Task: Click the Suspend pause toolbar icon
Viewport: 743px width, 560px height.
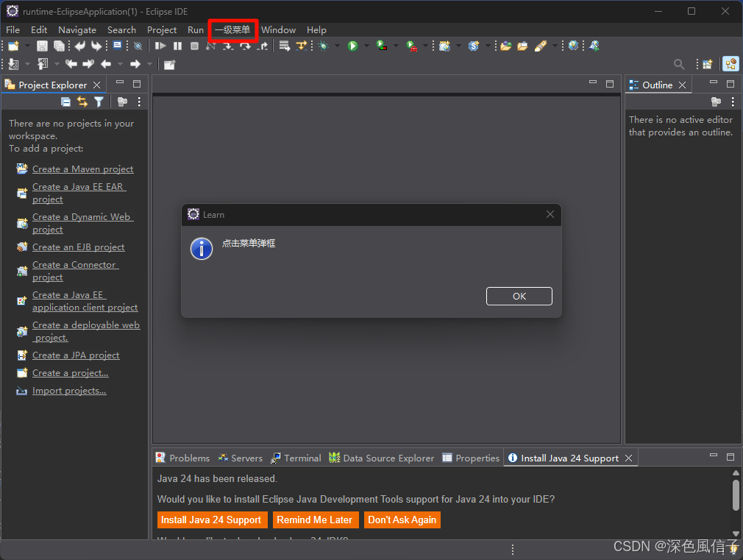Action: coord(178,46)
